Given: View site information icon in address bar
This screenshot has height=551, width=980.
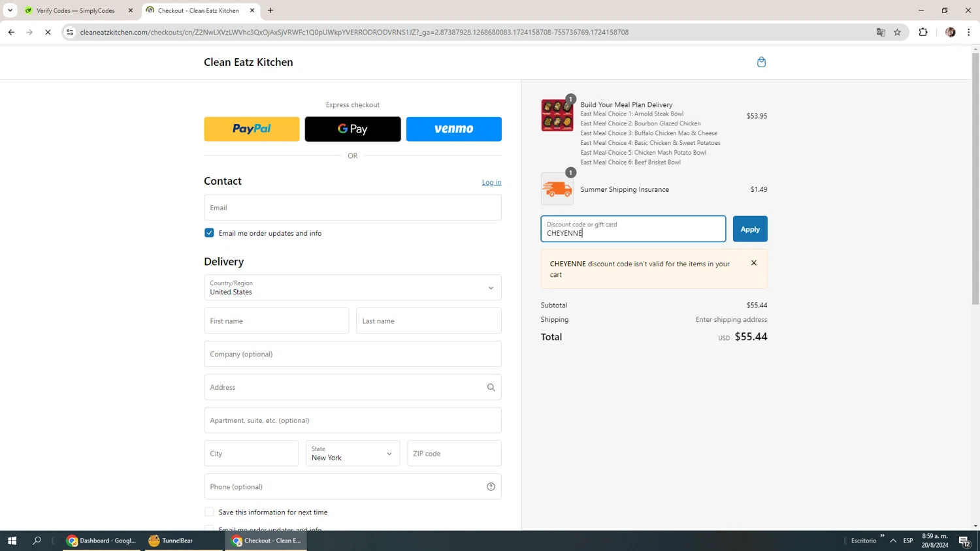Looking at the screenshot, I should [70, 32].
